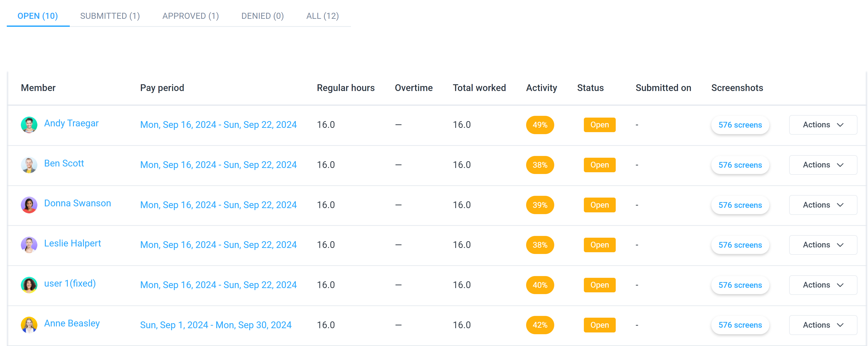This screenshot has width=868, height=346.
Task: Click Anne Beasley's avatar
Action: (x=29, y=325)
